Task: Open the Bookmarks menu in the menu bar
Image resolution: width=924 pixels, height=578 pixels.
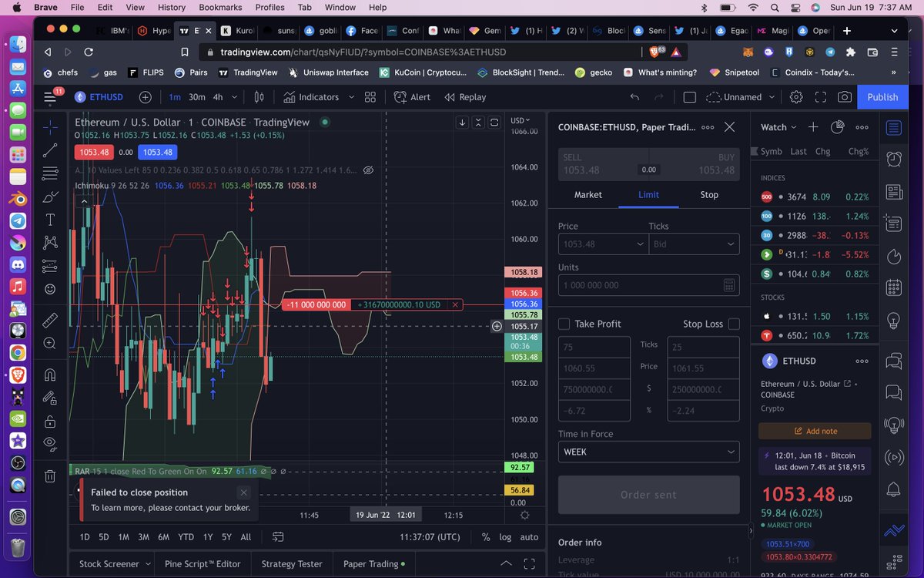Action: 220,7
